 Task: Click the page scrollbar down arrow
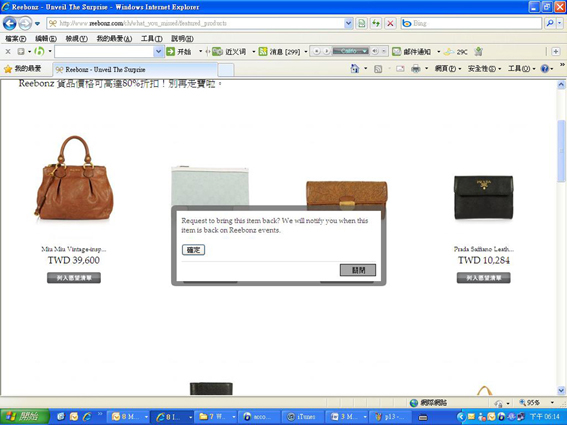(x=561, y=391)
